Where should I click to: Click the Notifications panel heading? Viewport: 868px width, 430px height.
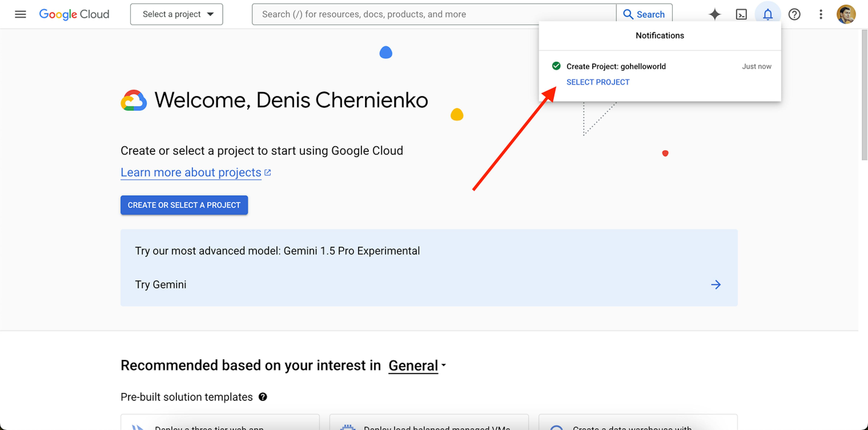pos(660,35)
